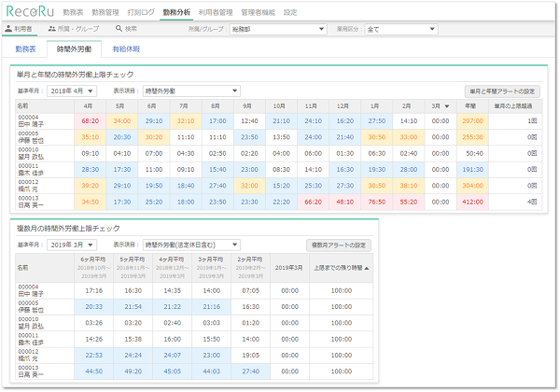The image size is (560, 392).
Task: Open the 設定 menu
Action: tap(290, 12)
